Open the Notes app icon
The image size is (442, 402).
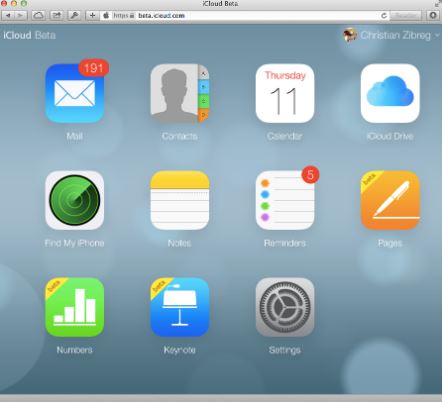180,200
